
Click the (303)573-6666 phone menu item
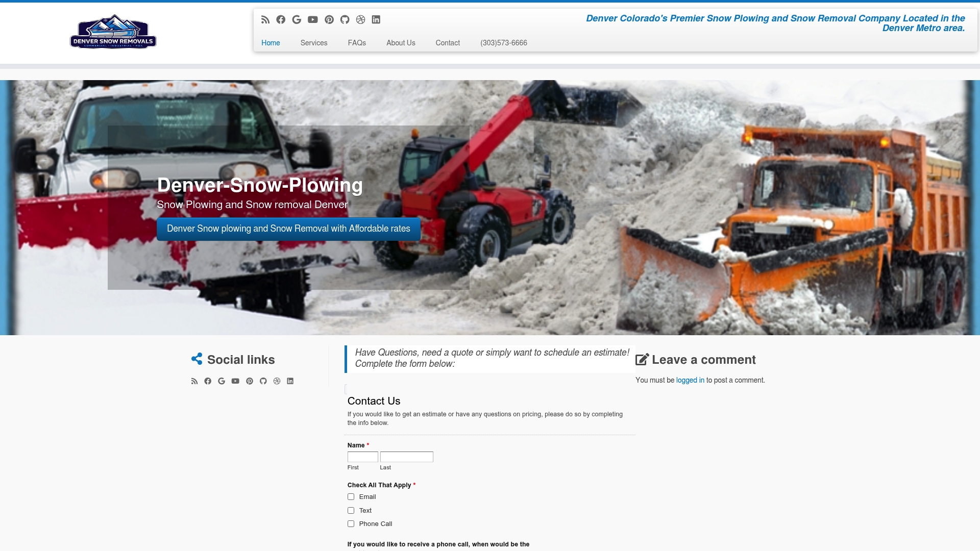coord(504,43)
